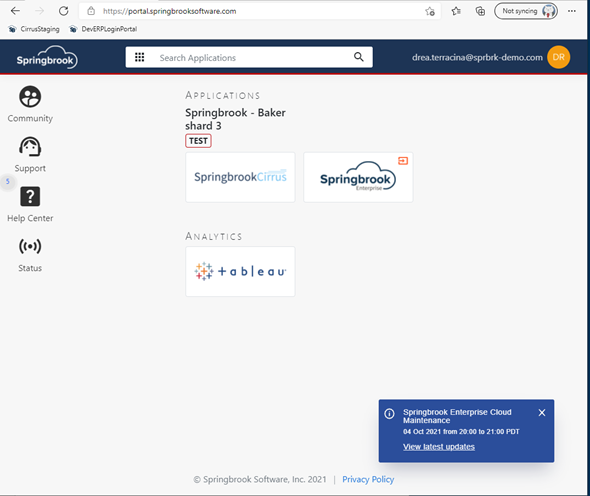This screenshot has width=590, height=496.
Task: Reload the page with browser refresh button
Action: 64,11
